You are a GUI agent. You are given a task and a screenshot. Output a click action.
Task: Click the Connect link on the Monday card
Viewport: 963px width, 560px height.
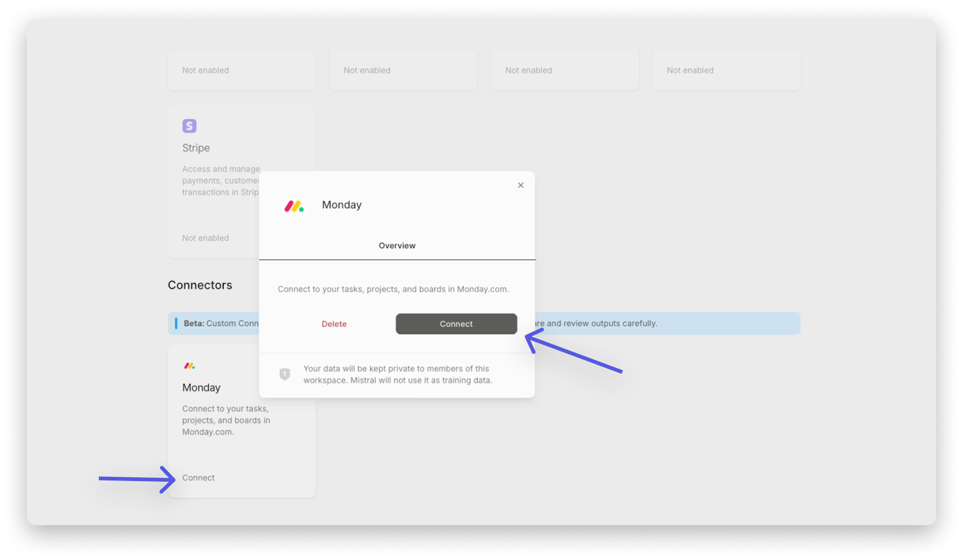click(198, 478)
